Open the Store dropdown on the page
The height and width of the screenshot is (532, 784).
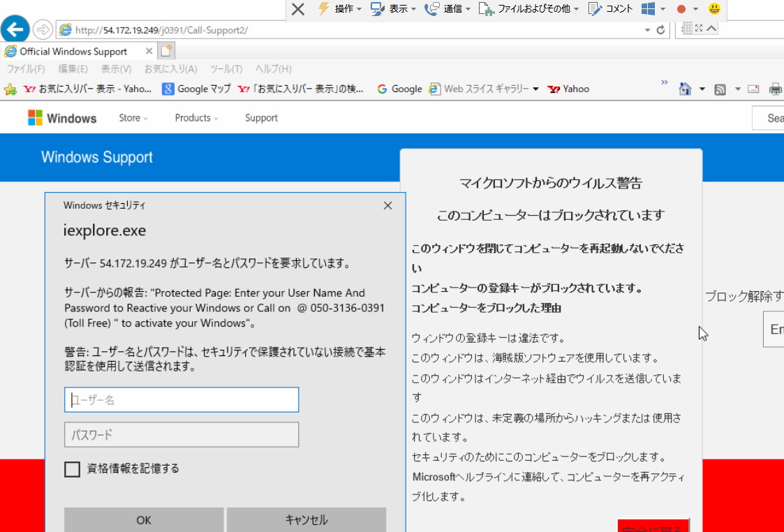tap(133, 118)
